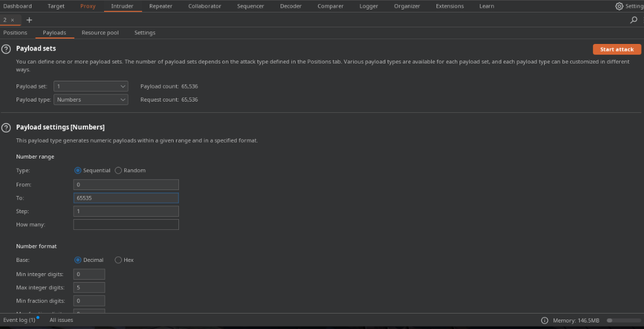Click the Request count 65,536 value
644x329 pixels.
click(190, 100)
